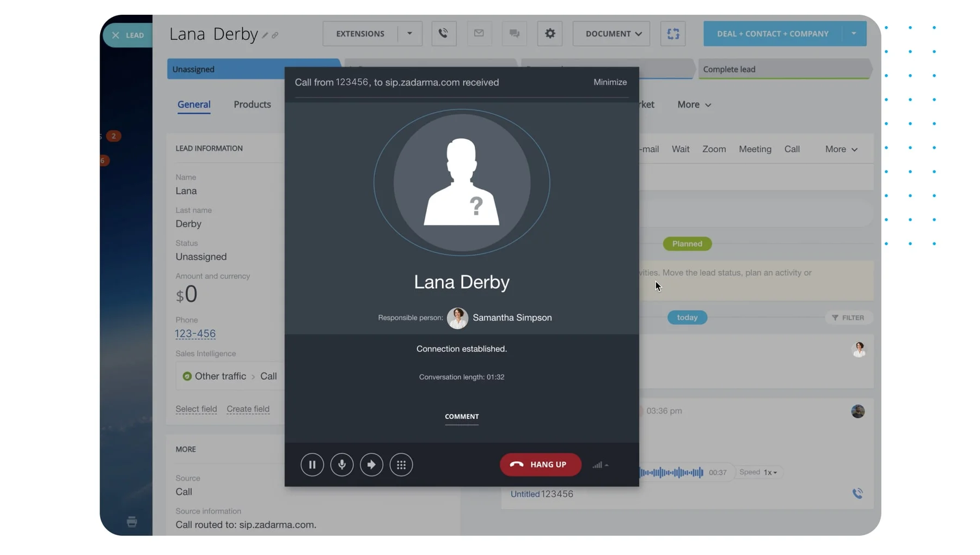980x555 pixels.
Task: Mute the microphone in the call window
Action: click(x=342, y=465)
